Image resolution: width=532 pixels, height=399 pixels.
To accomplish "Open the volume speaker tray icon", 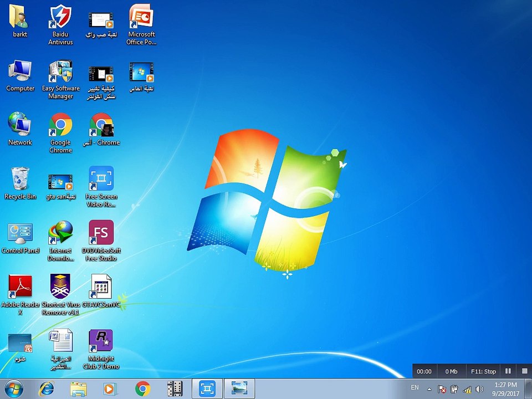I will [x=479, y=389].
